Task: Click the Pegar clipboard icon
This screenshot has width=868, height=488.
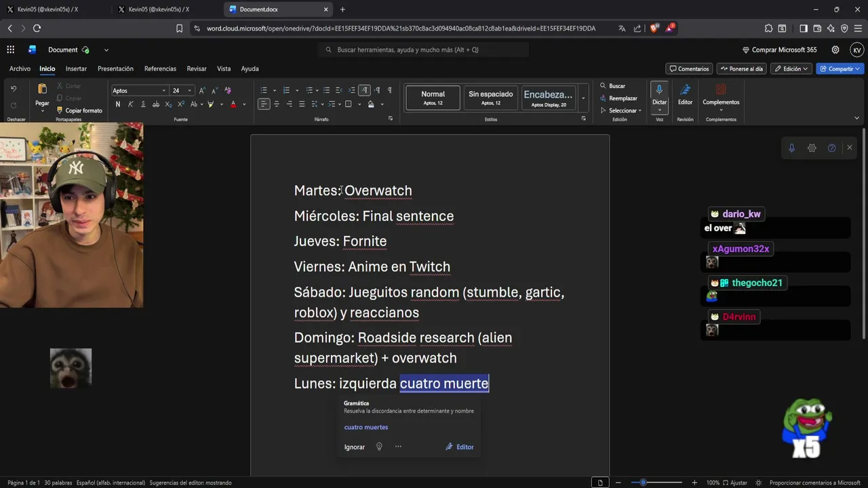Action: coord(42,89)
